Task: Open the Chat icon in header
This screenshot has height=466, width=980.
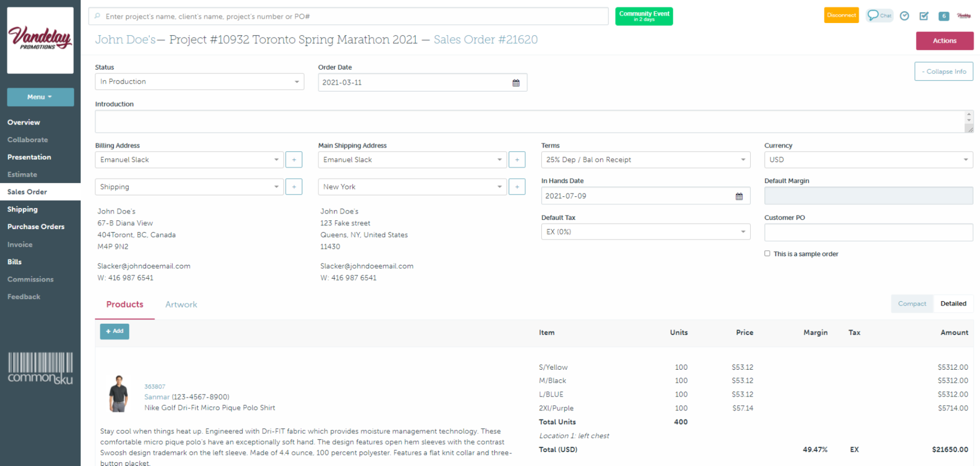Action: pos(879,15)
